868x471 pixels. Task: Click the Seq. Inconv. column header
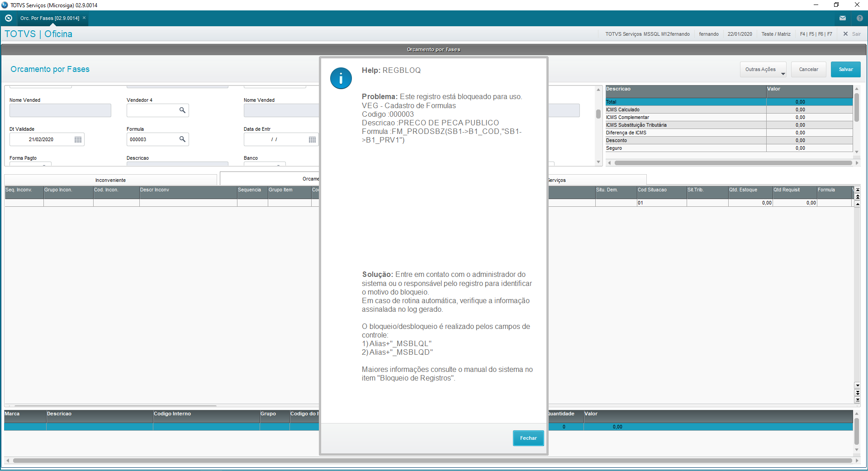24,192
